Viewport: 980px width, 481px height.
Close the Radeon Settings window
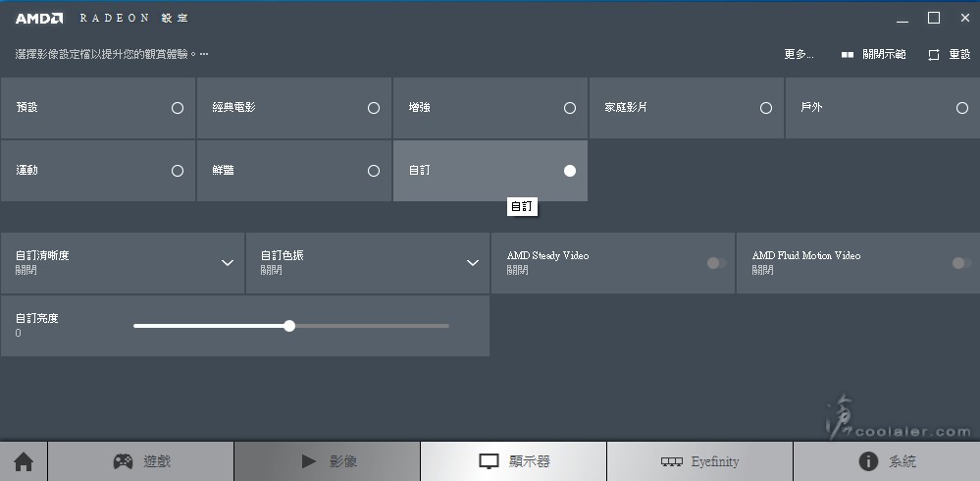tap(965, 18)
